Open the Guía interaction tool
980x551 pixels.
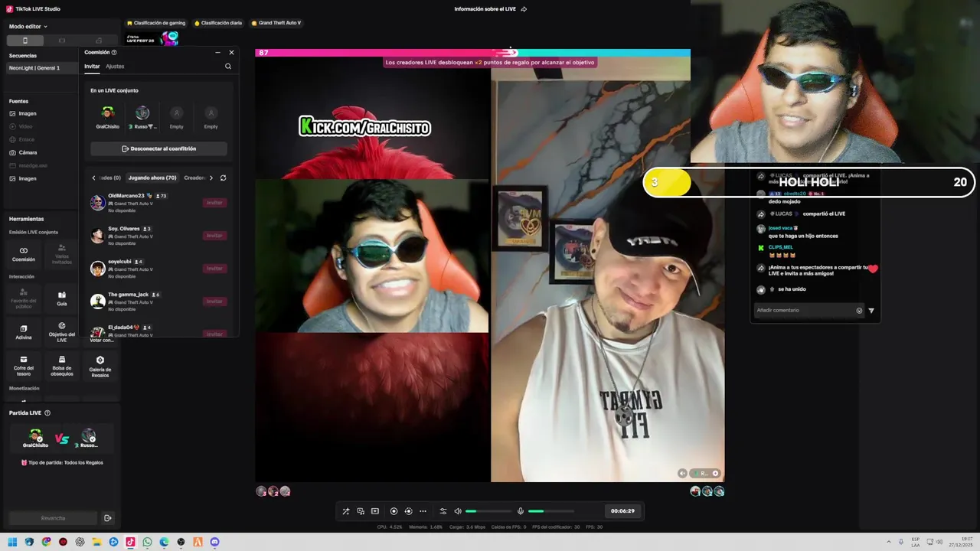(x=62, y=298)
